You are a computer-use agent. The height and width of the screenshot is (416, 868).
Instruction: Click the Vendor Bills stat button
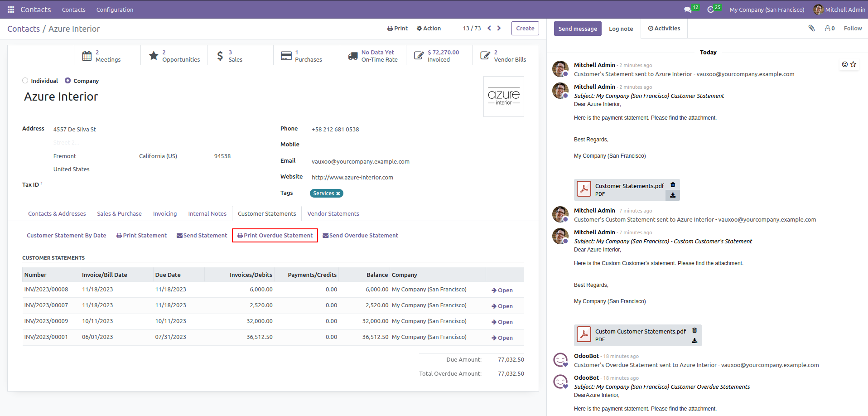point(506,56)
